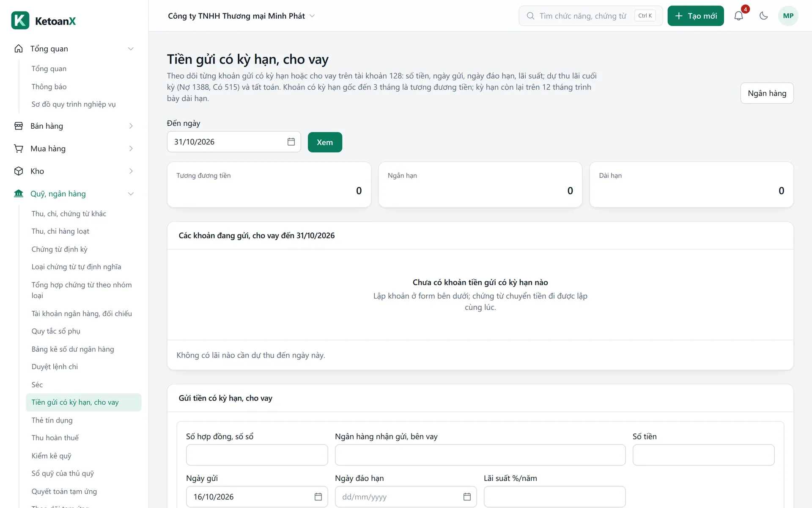
Task: Open calendar picker for Ngày gửi
Action: pyautogui.click(x=318, y=497)
